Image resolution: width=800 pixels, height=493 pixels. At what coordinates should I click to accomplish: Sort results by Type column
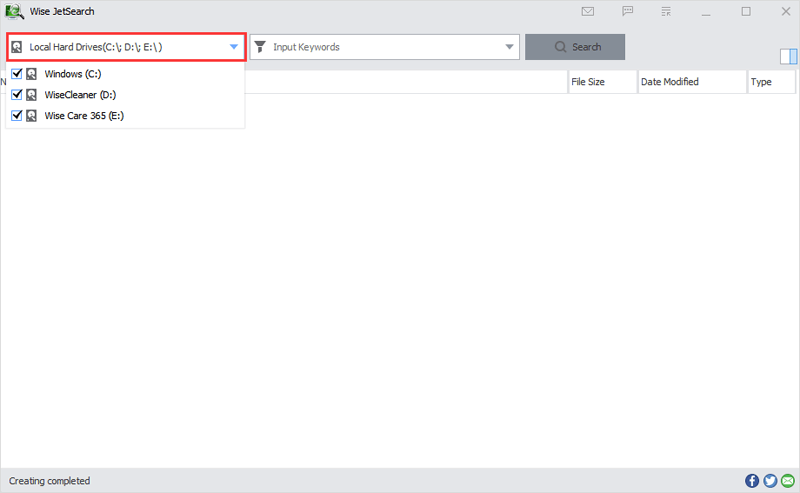coord(771,82)
